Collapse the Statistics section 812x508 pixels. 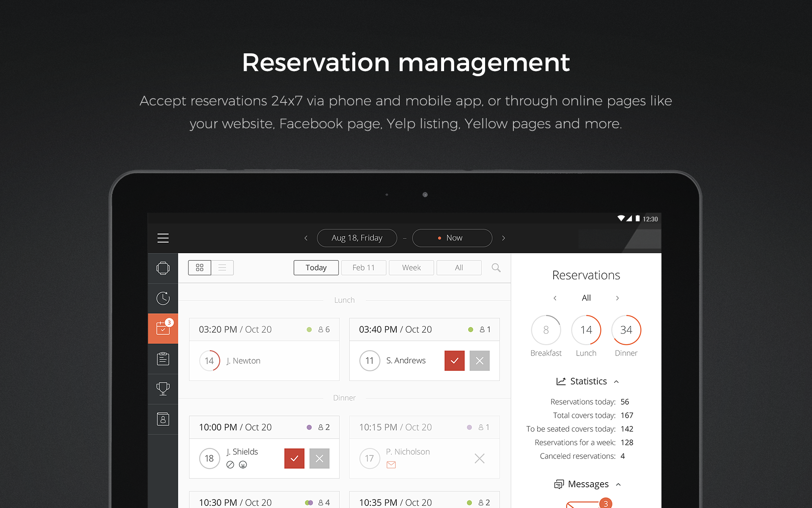coord(616,381)
